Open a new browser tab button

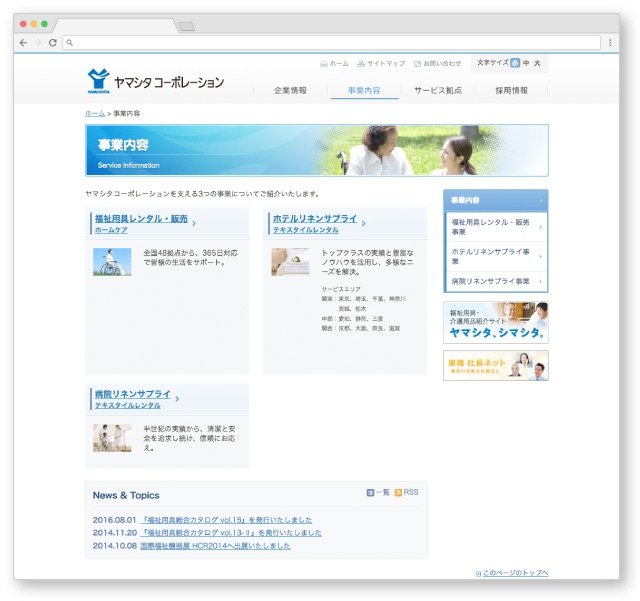[187, 27]
